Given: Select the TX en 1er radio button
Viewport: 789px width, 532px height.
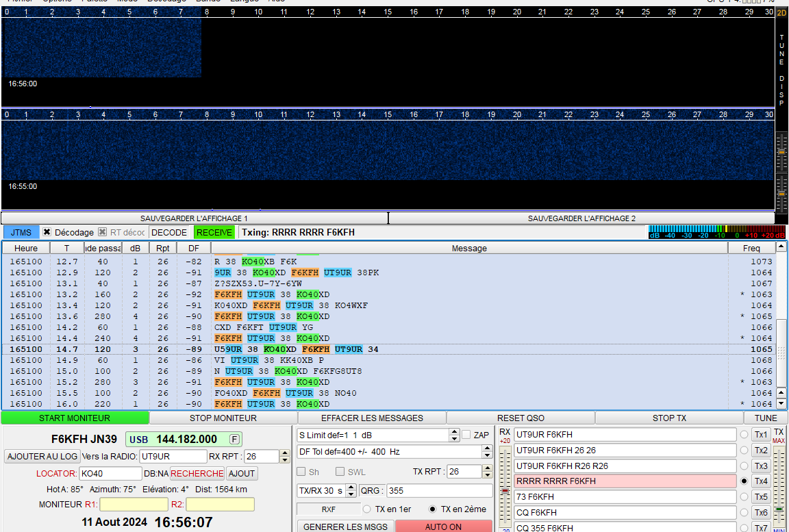Looking at the screenshot, I should [x=367, y=509].
